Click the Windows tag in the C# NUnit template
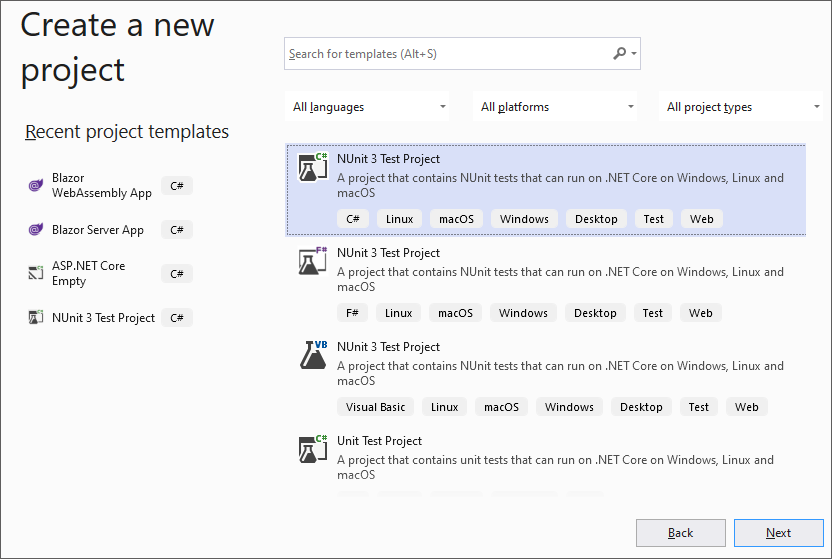Screen dimensions: 832x559 pos(524,219)
